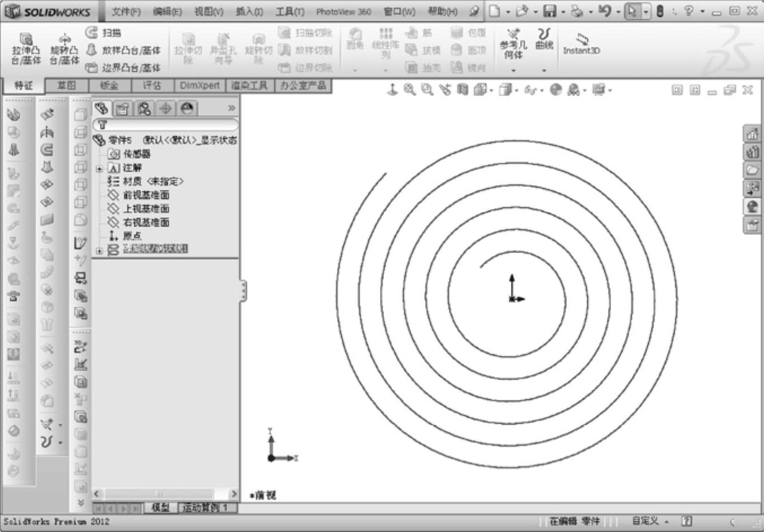Choose the 扫描 sweep command
764x532 pixels.
[x=103, y=33]
